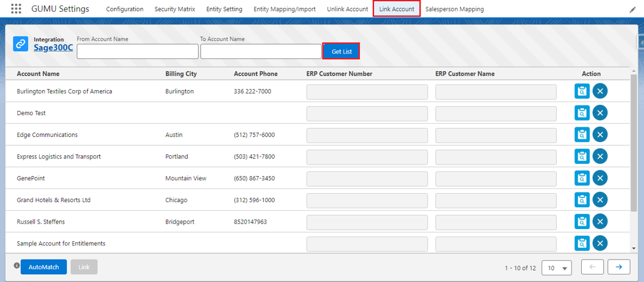Viewport: 644px width, 282px height.
Task: Open the app launcher grid icon
Action: click(x=16, y=9)
